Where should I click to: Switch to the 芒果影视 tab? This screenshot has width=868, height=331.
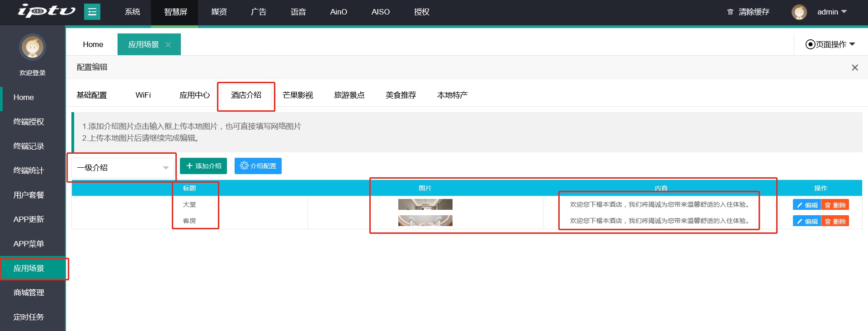pos(297,95)
